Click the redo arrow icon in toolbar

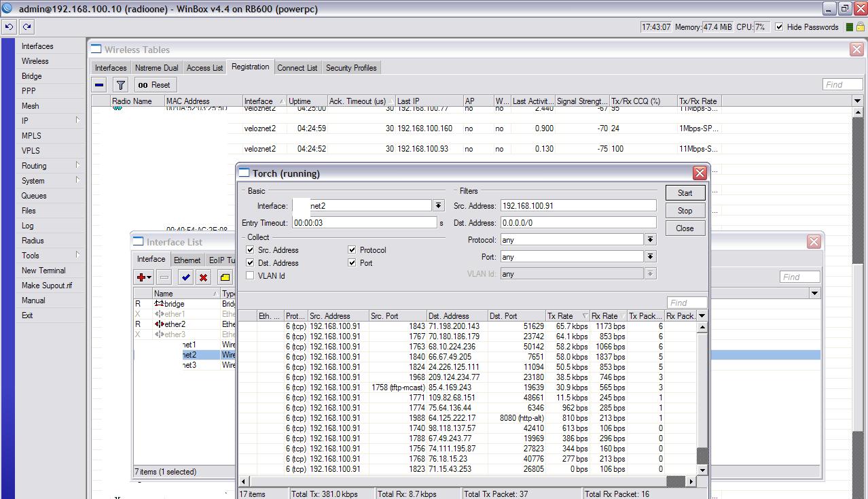pyautogui.click(x=26, y=27)
